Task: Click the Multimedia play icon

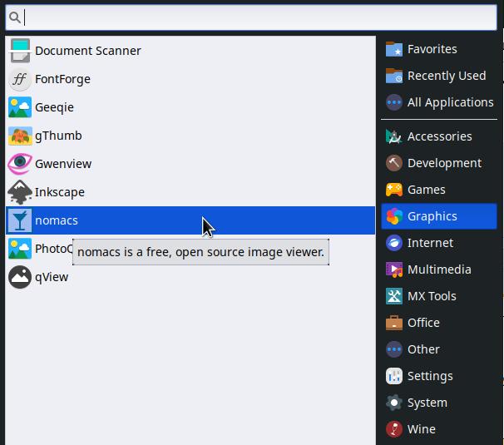Action: [393, 269]
